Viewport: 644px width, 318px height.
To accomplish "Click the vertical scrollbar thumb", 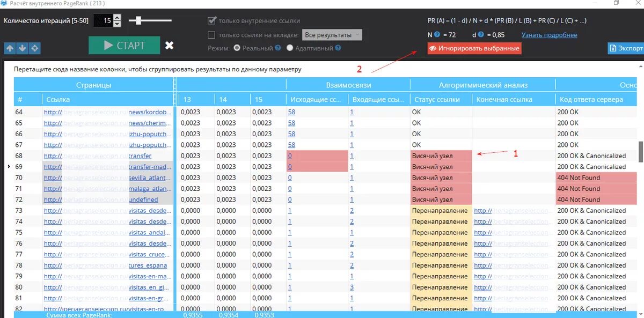I will (x=641, y=151).
